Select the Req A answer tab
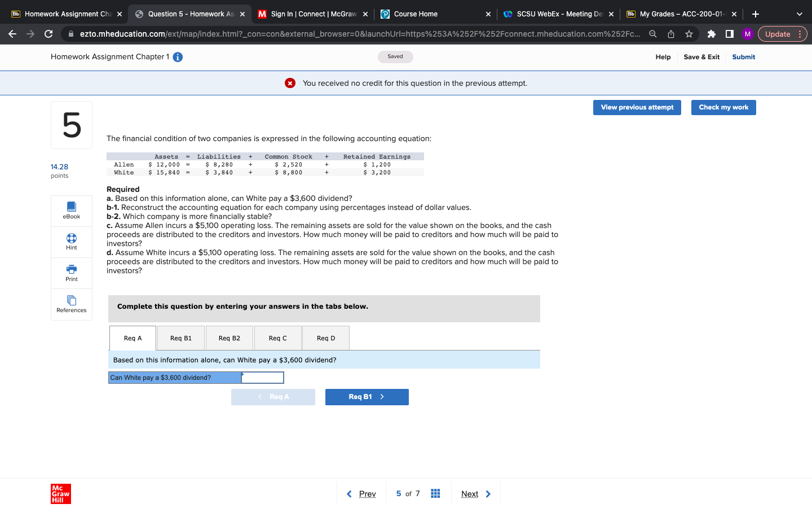Screen dimensions: 812x508 [x=133, y=338]
